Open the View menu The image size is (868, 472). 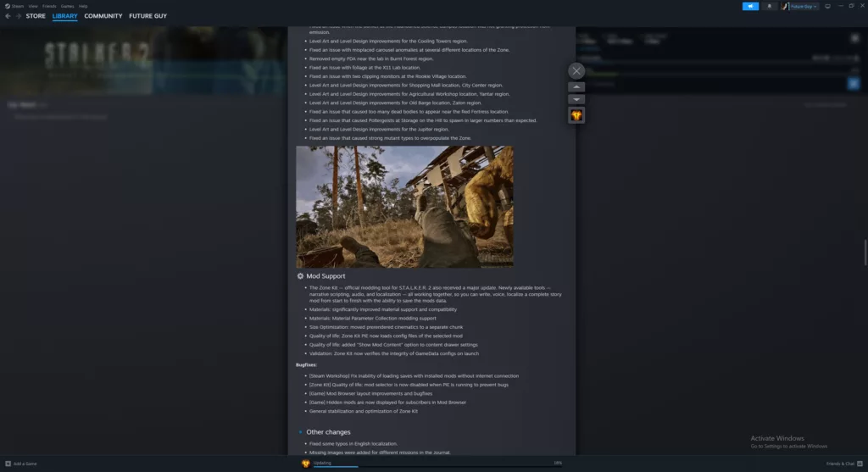[x=33, y=6]
